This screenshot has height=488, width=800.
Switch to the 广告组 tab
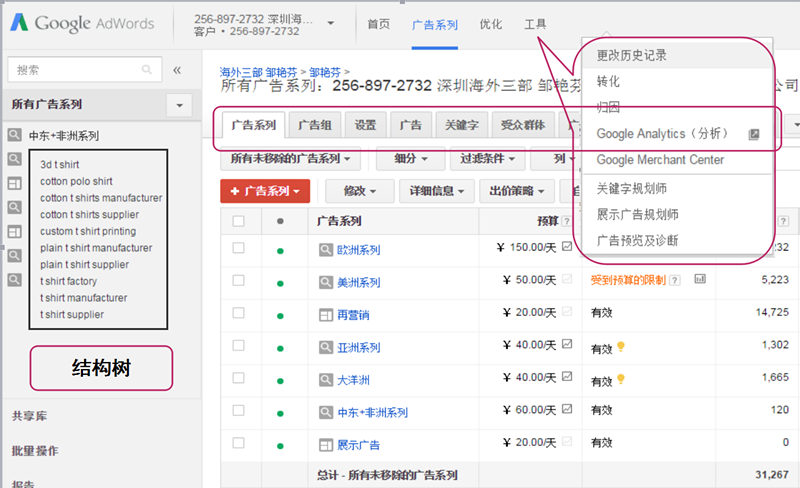click(x=314, y=125)
